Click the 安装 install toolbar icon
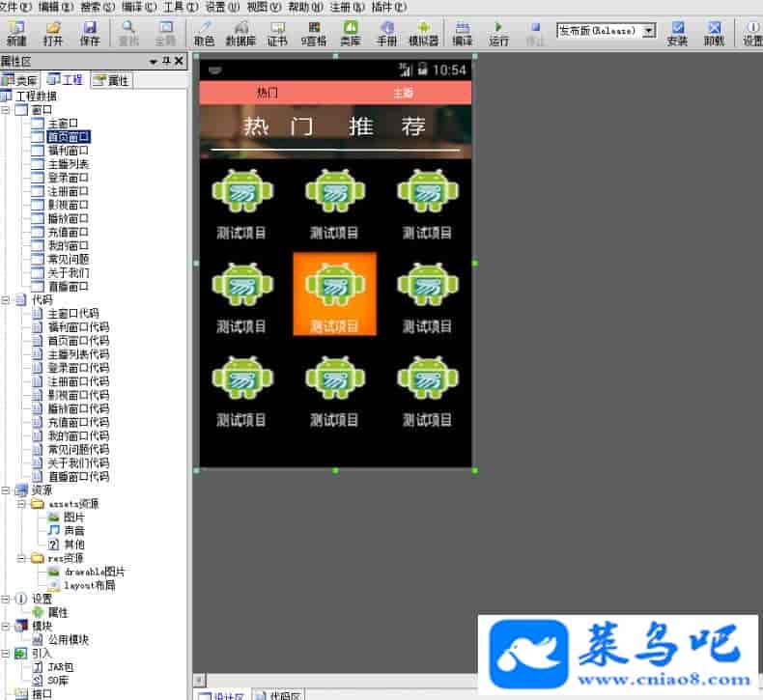This screenshot has width=763, height=700. click(677, 33)
